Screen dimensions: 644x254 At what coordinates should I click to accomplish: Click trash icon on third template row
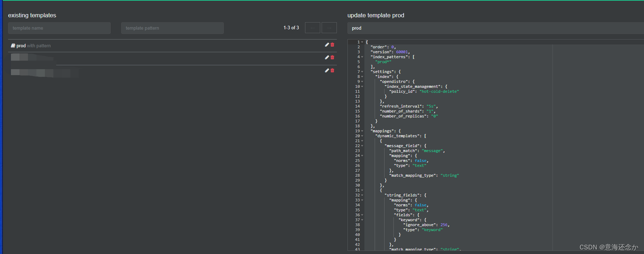[x=332, y=71]
